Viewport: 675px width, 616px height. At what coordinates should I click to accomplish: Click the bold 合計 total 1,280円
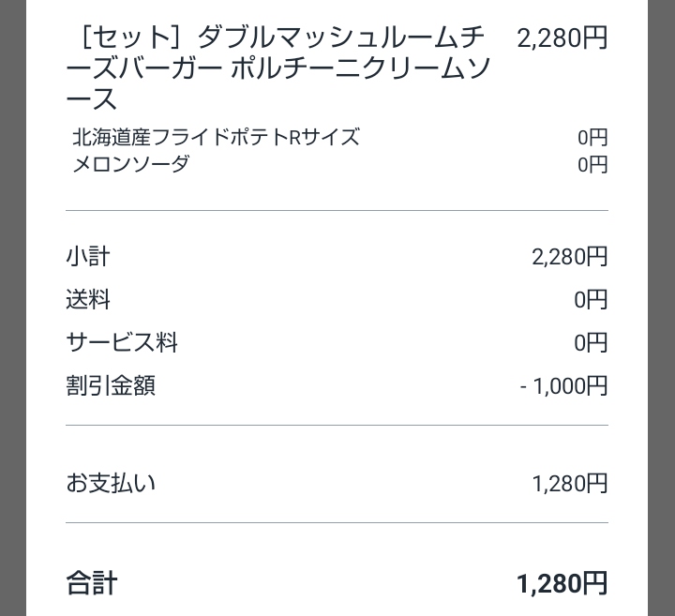[x=562, y=584]
